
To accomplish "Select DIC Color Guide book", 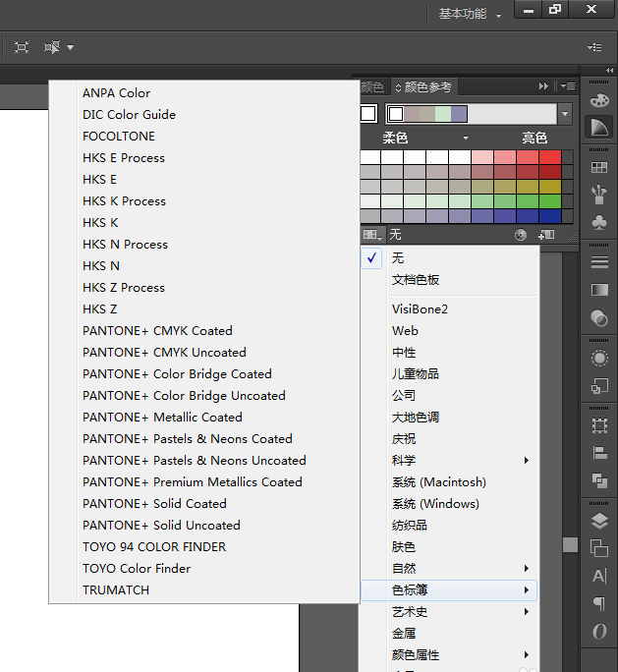I will [204, 114].
